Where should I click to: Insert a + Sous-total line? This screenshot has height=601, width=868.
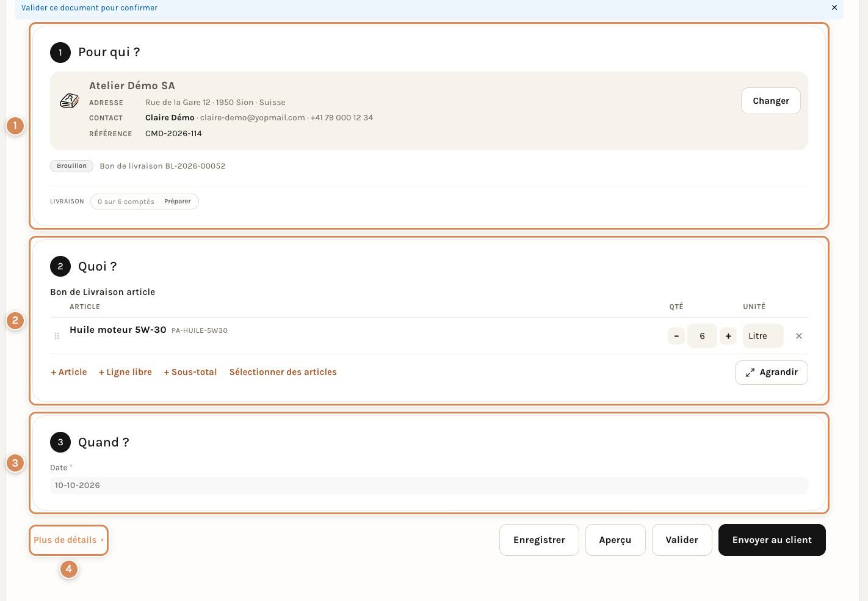click(x=190, y=372)
